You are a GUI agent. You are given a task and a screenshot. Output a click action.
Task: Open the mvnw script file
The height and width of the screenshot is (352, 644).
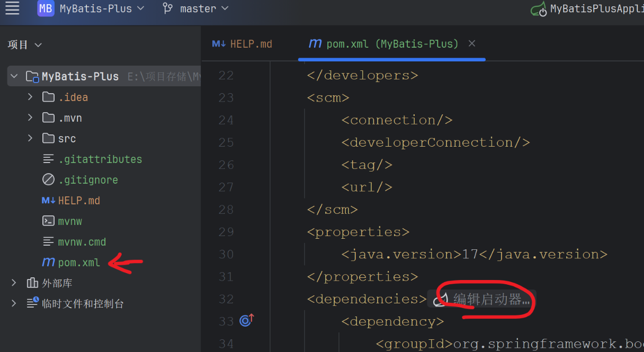coord(70,221)
